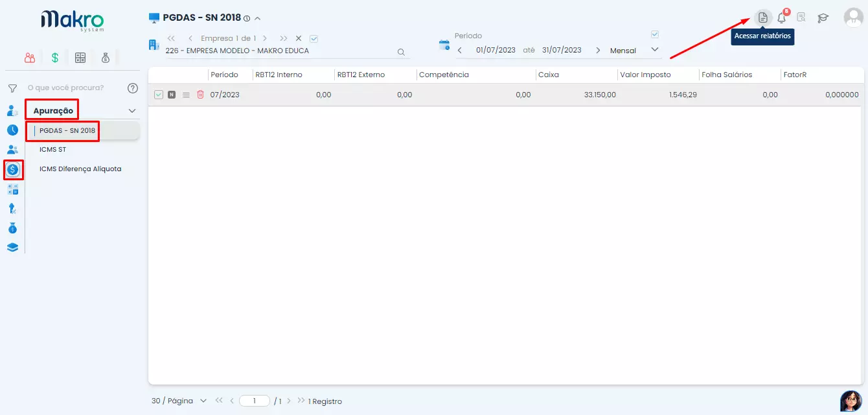868x415 pixels.
Task: Open the Mensal period type dropdown
Action: 634,50
